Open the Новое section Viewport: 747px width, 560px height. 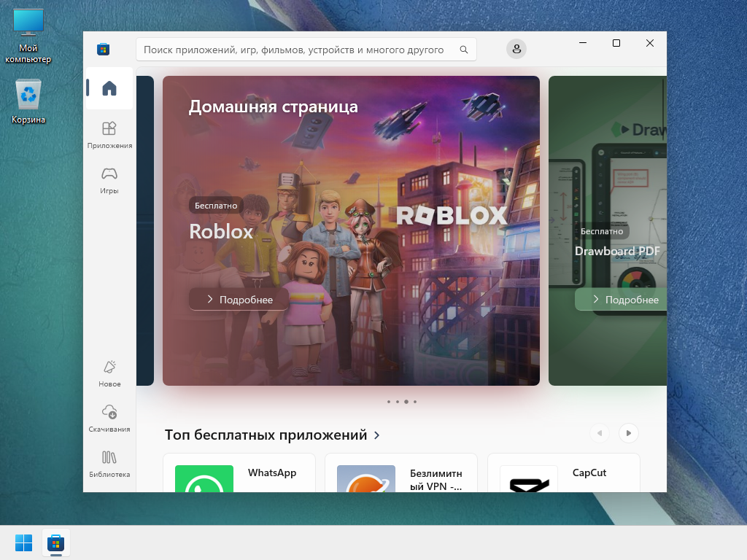(109, 373)
